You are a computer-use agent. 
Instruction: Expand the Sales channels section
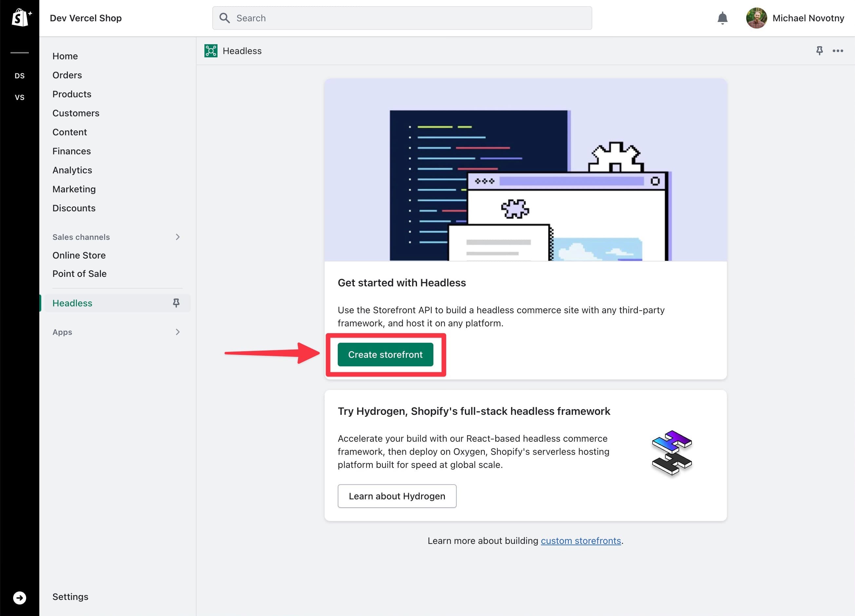[178, 237]
